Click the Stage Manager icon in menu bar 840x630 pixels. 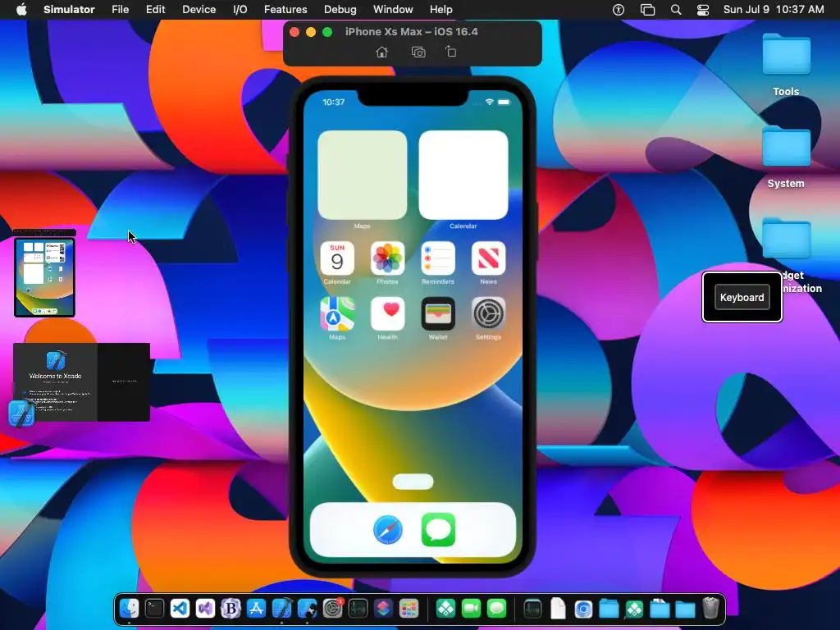coord(647,10)
